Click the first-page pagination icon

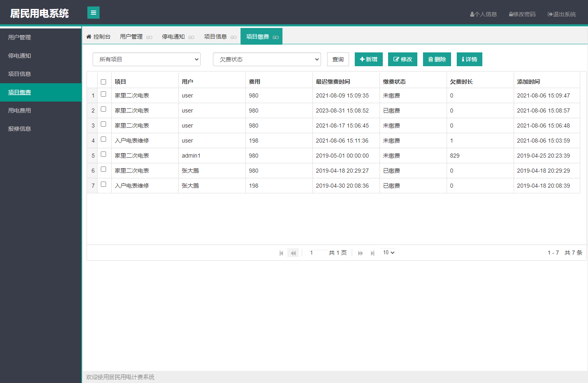point(281,253)
